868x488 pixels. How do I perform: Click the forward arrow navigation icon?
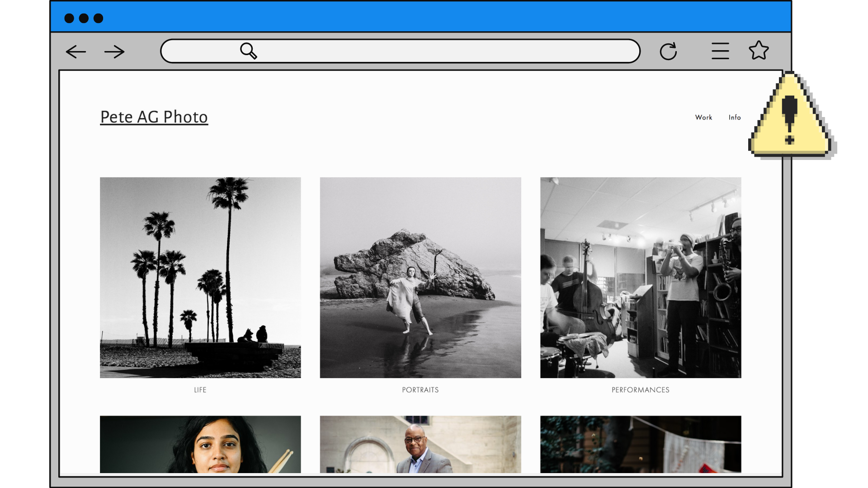click(x=114, y=52)
